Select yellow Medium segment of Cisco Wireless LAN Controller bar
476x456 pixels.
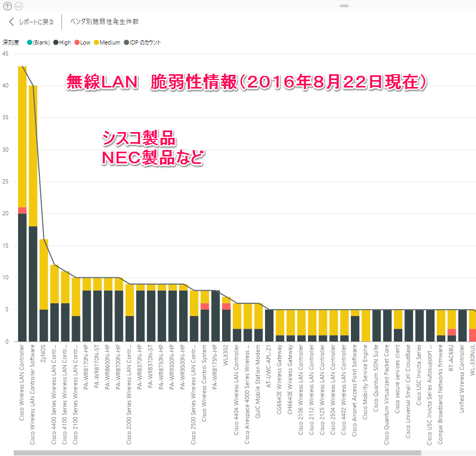pyautogui.click(x=22, y=137)
